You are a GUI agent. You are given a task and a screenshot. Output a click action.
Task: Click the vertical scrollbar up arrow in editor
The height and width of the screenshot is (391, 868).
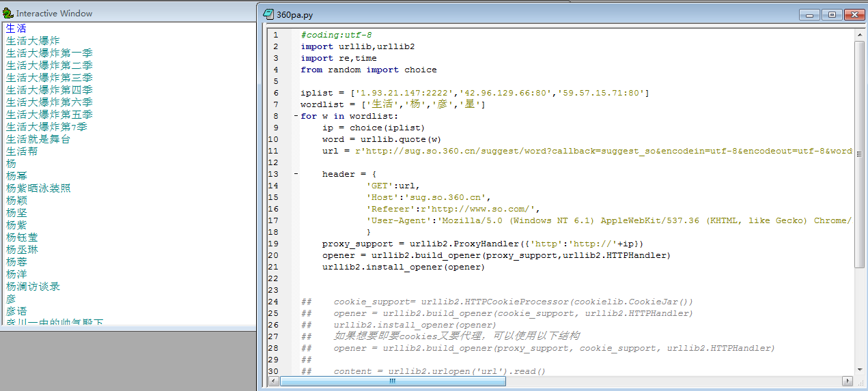859,35
